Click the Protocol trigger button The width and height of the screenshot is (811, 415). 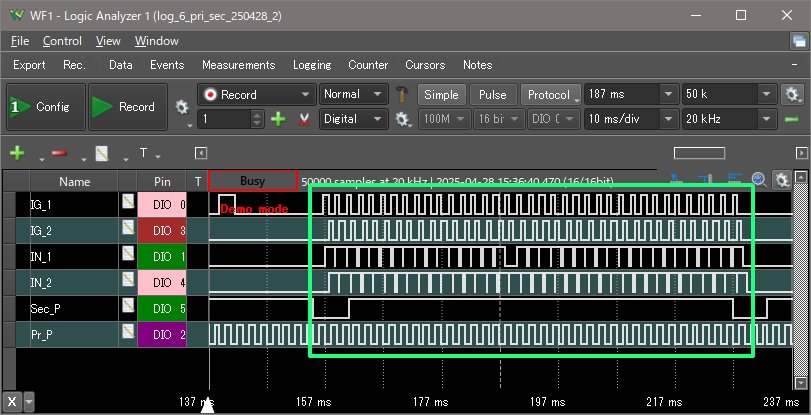pos(550,95)
